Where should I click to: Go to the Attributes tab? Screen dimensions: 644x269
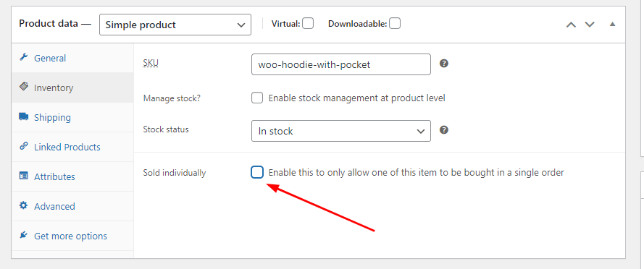click(72, 176)
